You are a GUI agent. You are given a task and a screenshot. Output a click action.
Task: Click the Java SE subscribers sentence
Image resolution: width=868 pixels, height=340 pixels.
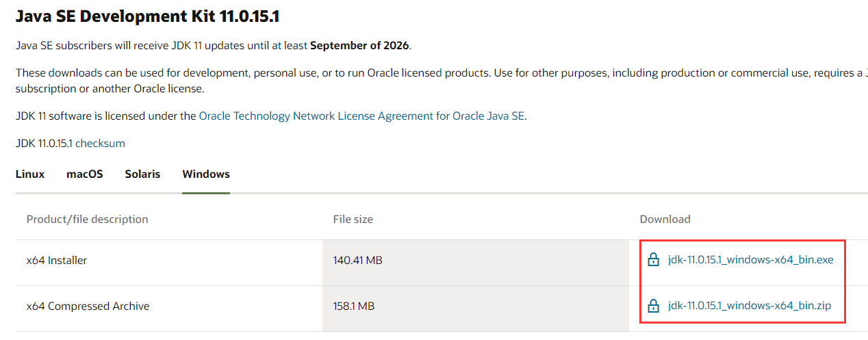click(162, 46)
